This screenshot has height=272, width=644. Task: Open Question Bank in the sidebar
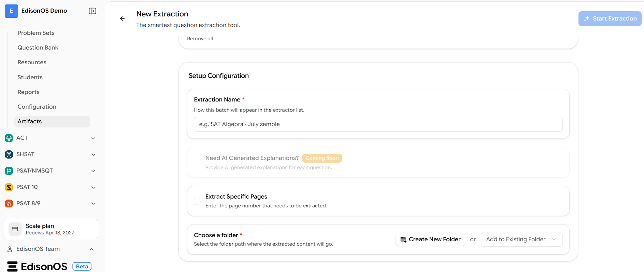[x=38, y=47]
